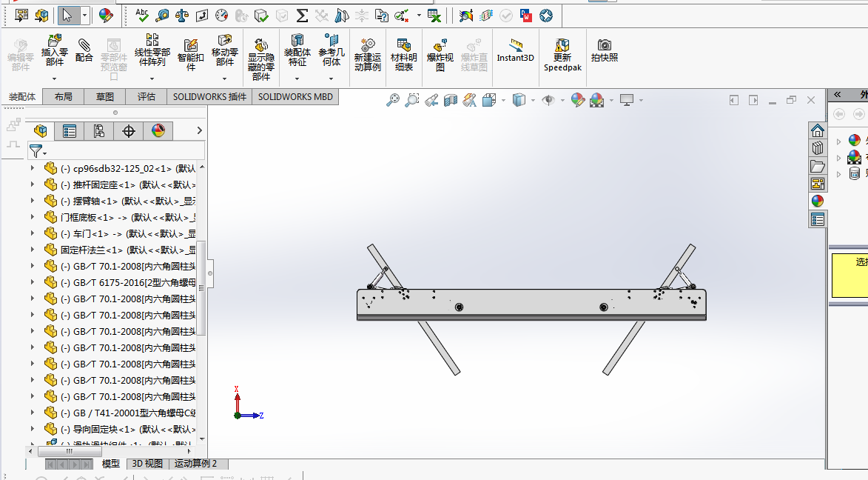Viewport: 868px width, 480px height.
Task: Open dropdown under 参考几何体
Action: coord(331,79)
